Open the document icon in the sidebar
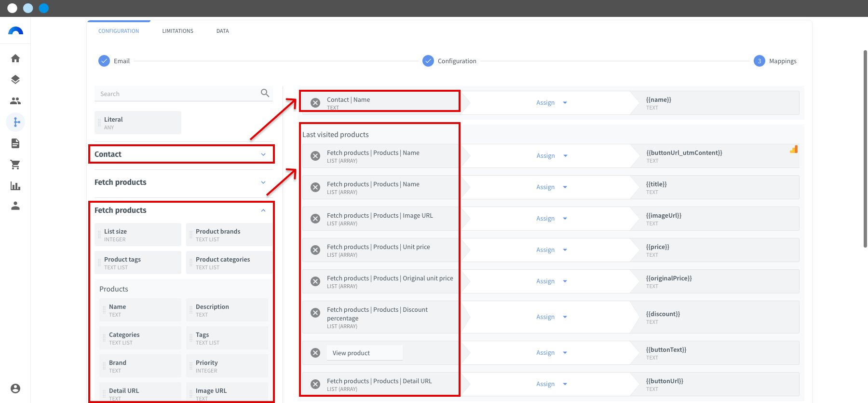This screenshot has height=403, width=868. point(15,143)
